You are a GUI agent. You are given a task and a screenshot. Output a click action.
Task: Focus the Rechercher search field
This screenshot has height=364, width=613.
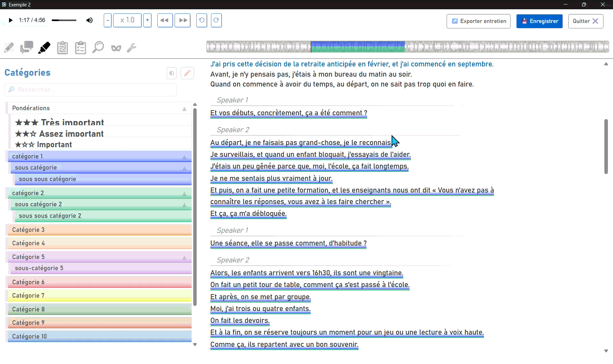point(91,90)
